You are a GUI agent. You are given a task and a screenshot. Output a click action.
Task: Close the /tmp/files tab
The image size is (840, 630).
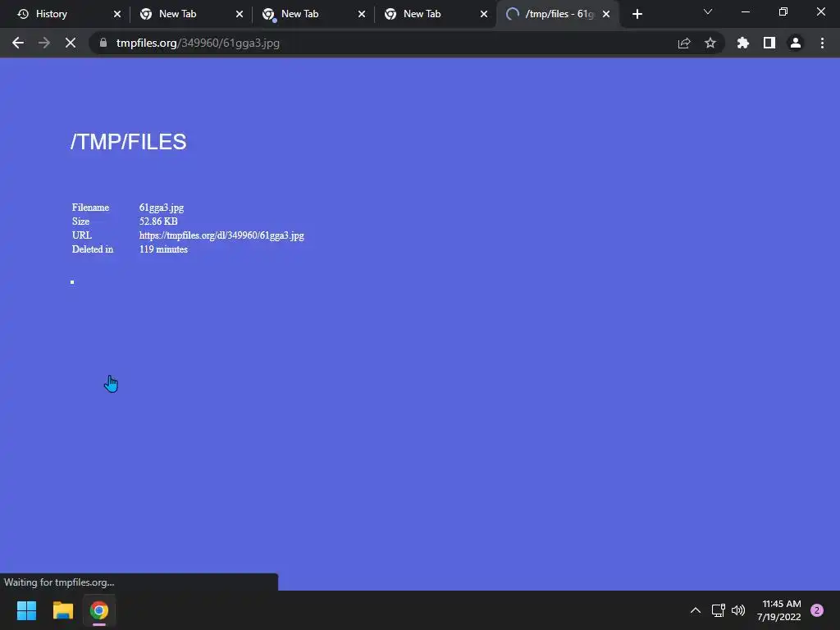tap(606, 14)
